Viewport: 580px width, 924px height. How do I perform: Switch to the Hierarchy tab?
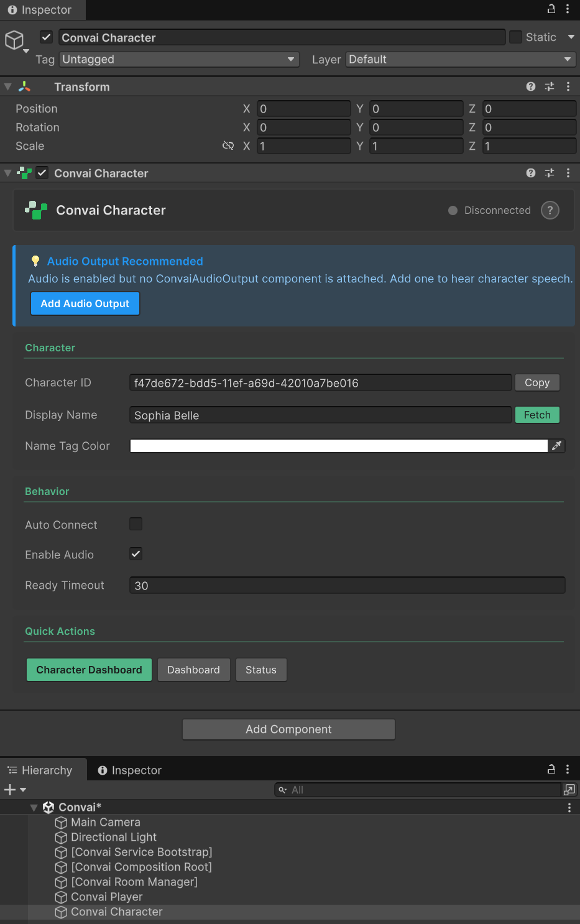click(x=40, y=770)
